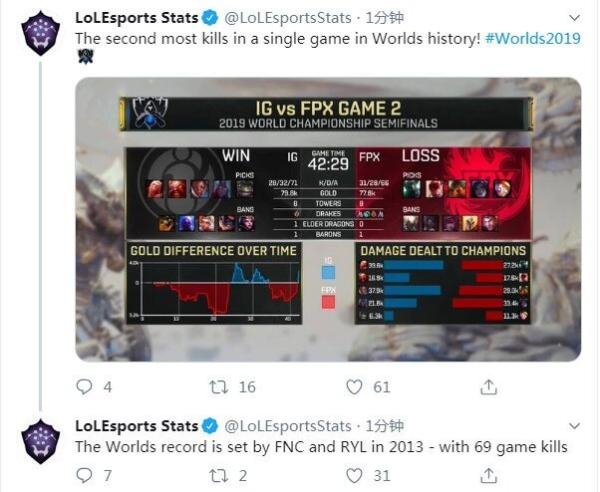Screen dimensions: 600x492
Task: Retweet the first tweet with 16 retweets
Action: (x=219, y=387)
